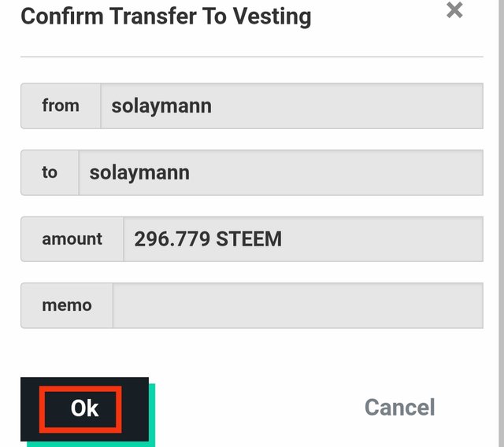Click the Confirm Transfer To Vesting heading
The width and height of the screenshot is (504, 447).
[x=166, y=17]
